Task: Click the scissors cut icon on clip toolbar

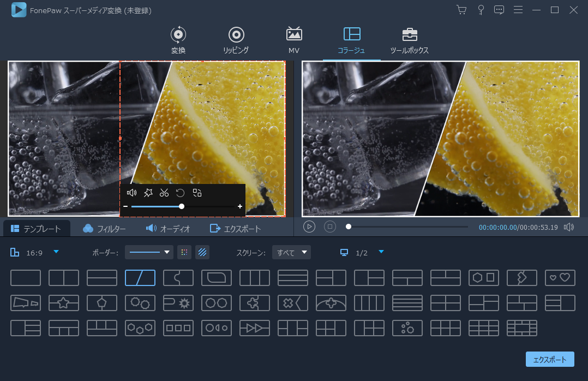Action: [x=164, y=193]
